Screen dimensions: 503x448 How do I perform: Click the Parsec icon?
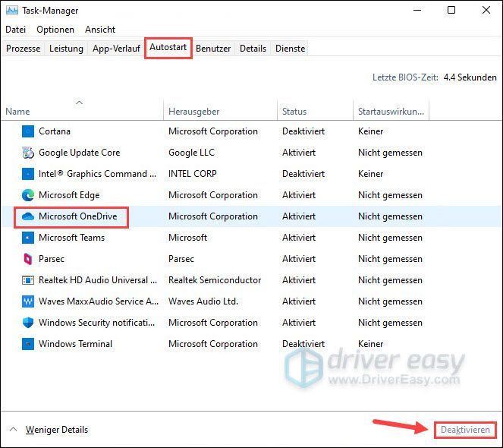point(28,259)
